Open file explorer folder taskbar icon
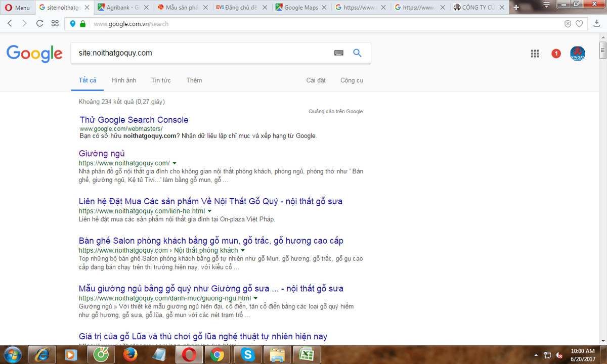The image size is (607, 364). [x=277, y=355]
